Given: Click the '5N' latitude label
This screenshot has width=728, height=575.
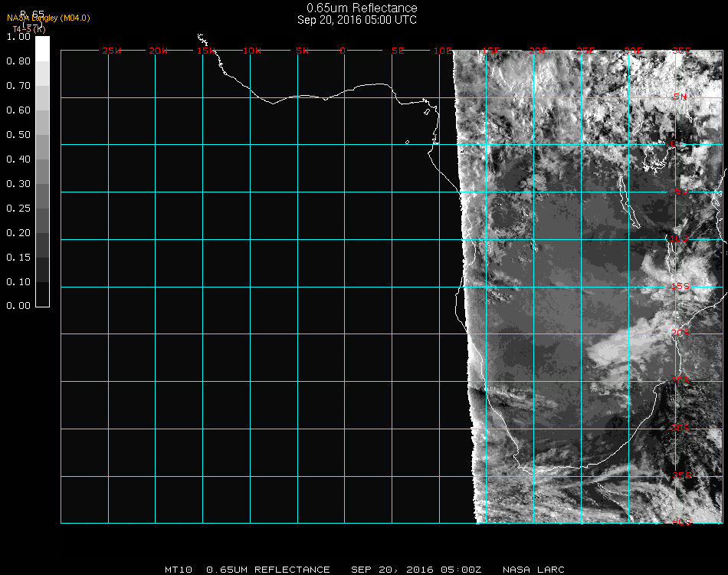Looking at the screenshot, I should tap(680, 97).
